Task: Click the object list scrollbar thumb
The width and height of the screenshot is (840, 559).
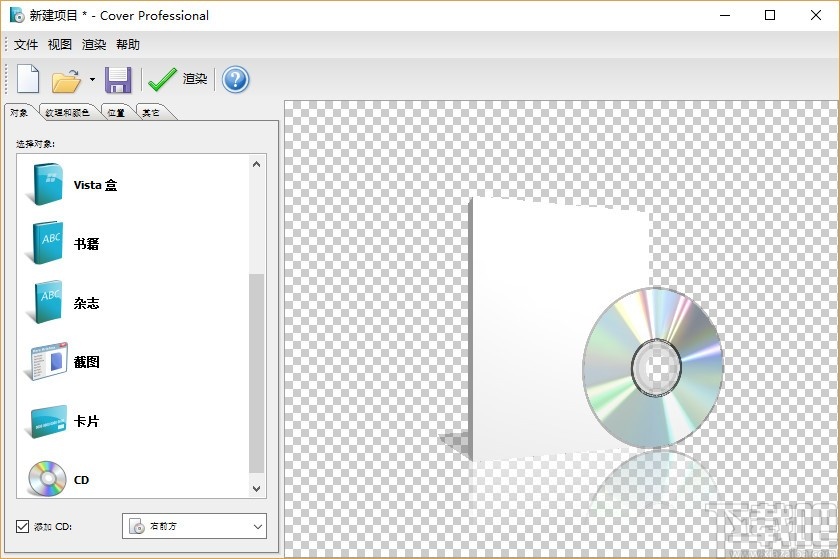Action: pyautogui.click(x=257, y=374)
